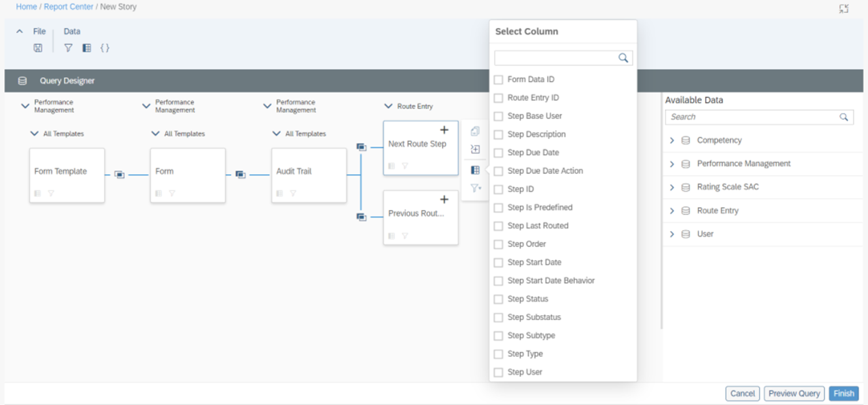Click the select columns icon in side toolbar
The width and height of the screenshot is (868, 405).
pos(475,170)
